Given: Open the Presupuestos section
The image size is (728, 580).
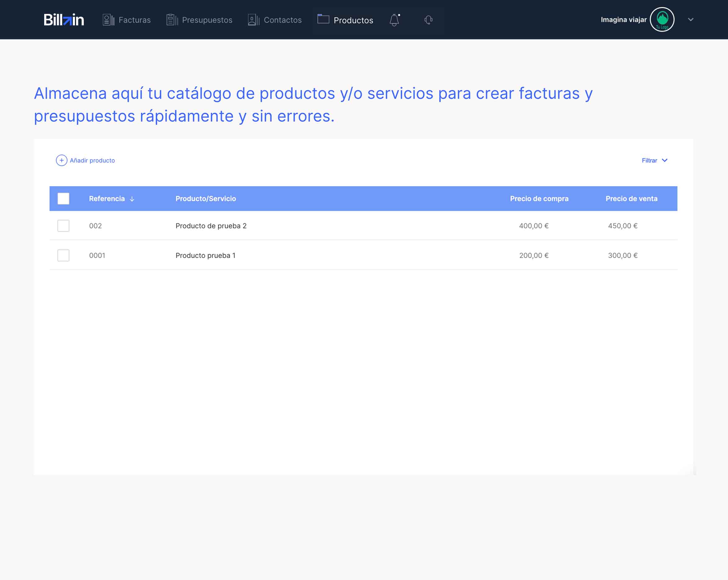Looking at the screenshot, I should point(207,20).
